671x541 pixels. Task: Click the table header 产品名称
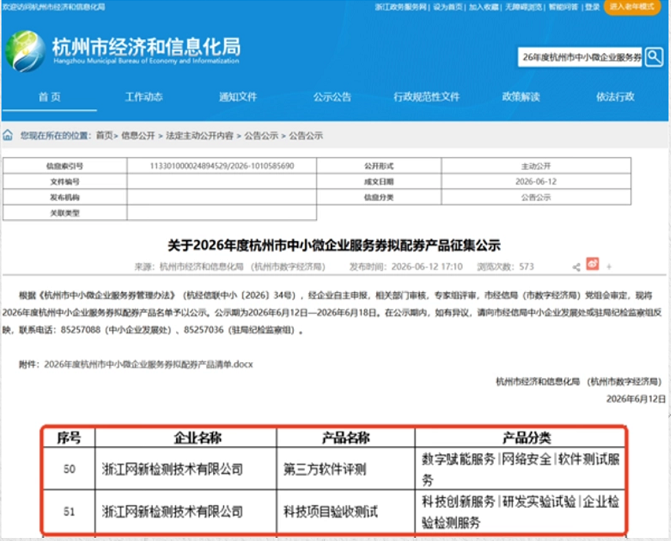[346, 437]
